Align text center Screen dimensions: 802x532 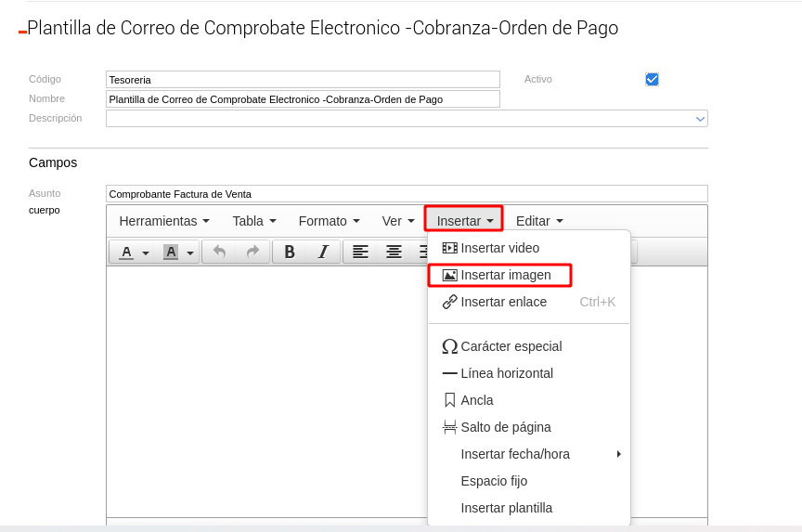pyautogui.click(x=394, y=252)
